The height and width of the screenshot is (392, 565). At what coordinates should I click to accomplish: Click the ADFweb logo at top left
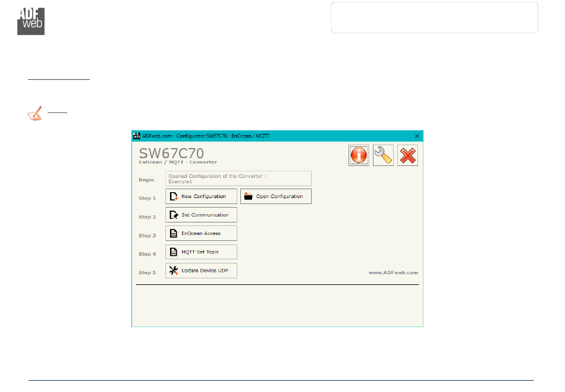pos(31,21)
